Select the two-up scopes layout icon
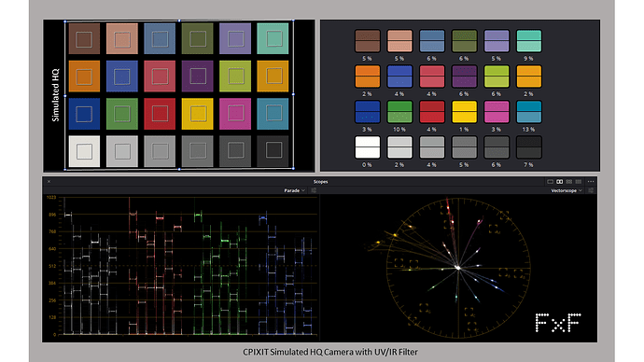This screenshot has height=362, width=644. coord(559,181)
